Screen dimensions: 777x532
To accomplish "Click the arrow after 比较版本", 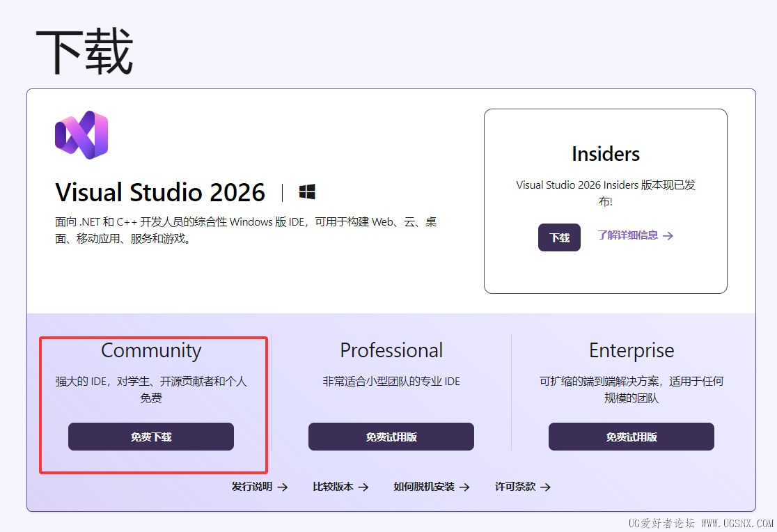I will coord(363,487).
